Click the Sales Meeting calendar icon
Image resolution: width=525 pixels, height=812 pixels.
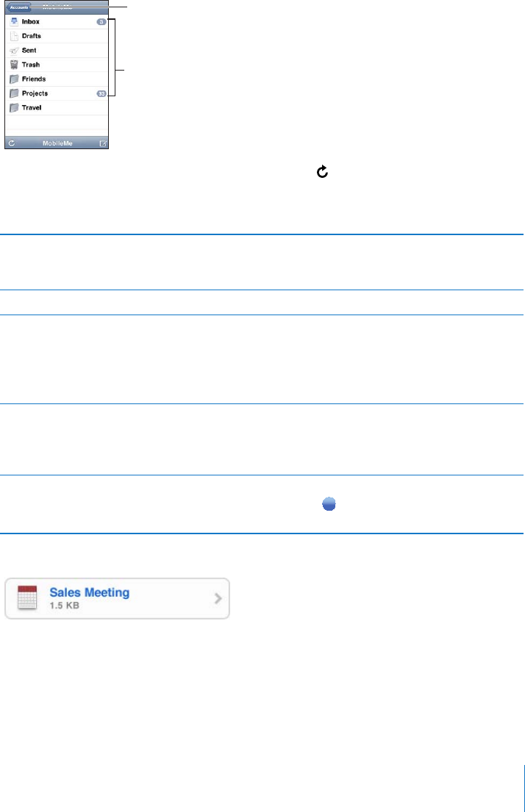pyautogui.click(x=27, y=598)
